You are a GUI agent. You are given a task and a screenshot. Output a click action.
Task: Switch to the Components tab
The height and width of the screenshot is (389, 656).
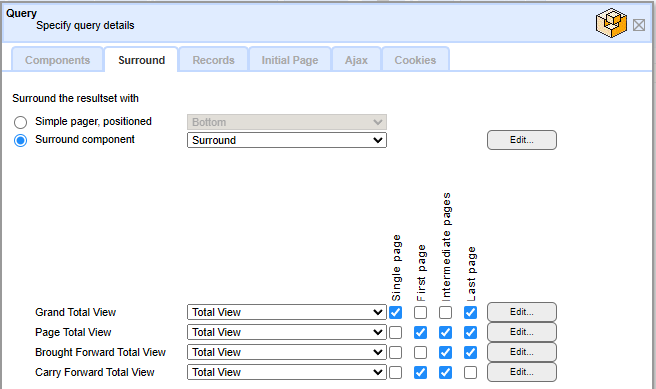(x=57, y=60)
